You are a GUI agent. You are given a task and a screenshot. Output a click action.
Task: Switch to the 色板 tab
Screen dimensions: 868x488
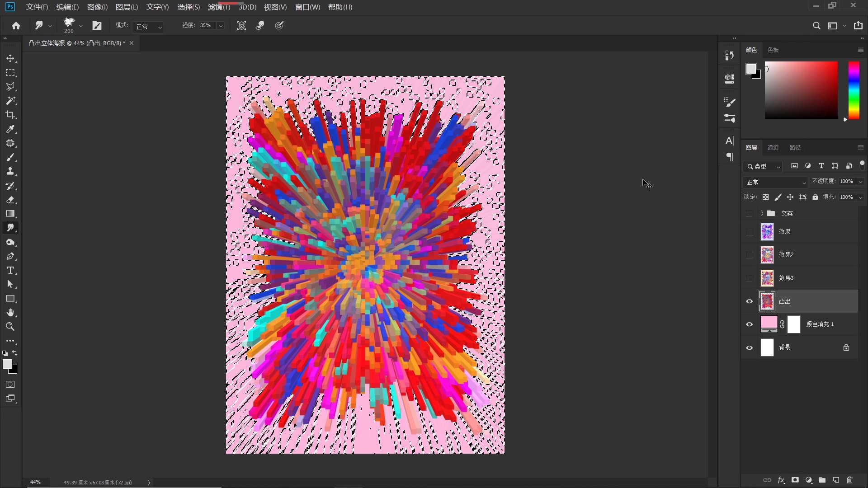[x=773, y=50]
